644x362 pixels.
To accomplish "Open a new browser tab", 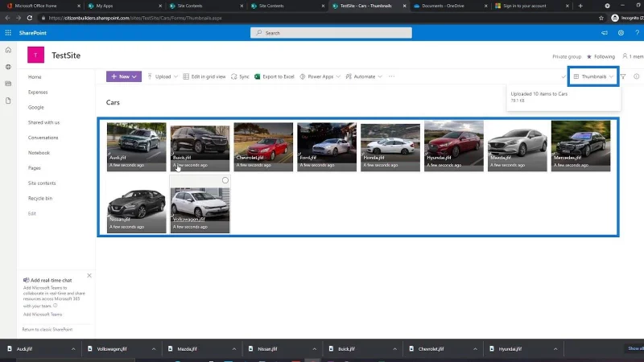I will (580, 6).
